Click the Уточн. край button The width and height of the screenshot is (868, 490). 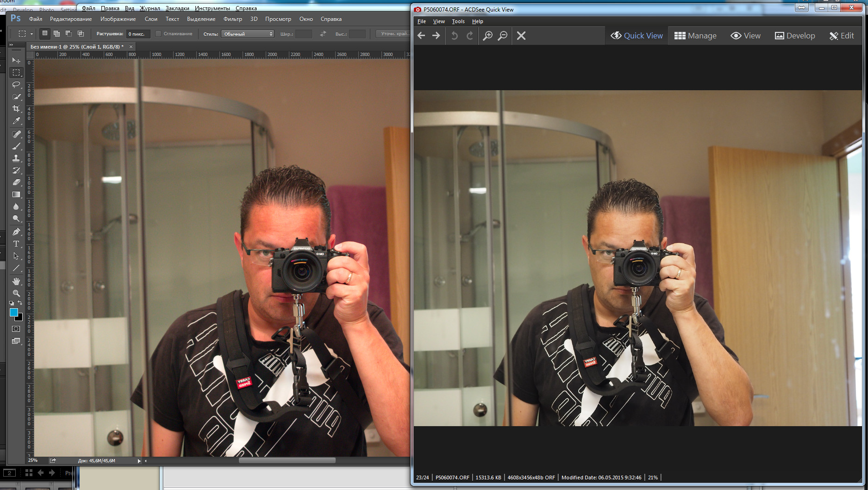tap(393, 34)
